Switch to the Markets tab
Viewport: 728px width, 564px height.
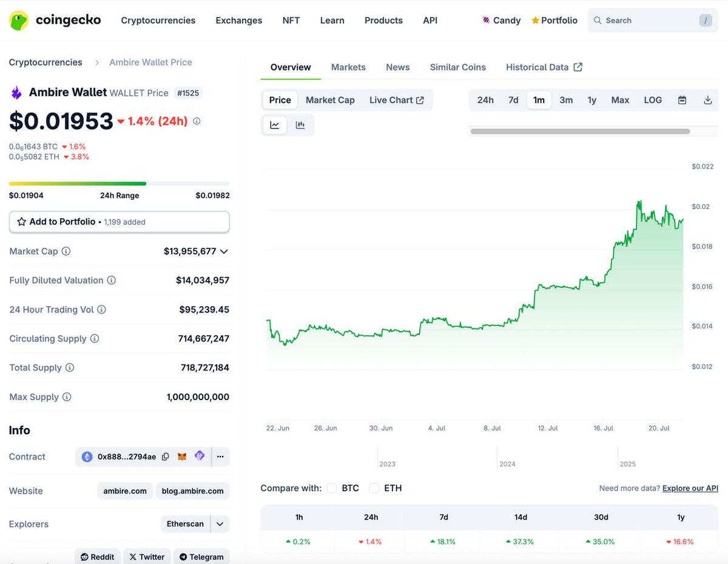[348, 67]
